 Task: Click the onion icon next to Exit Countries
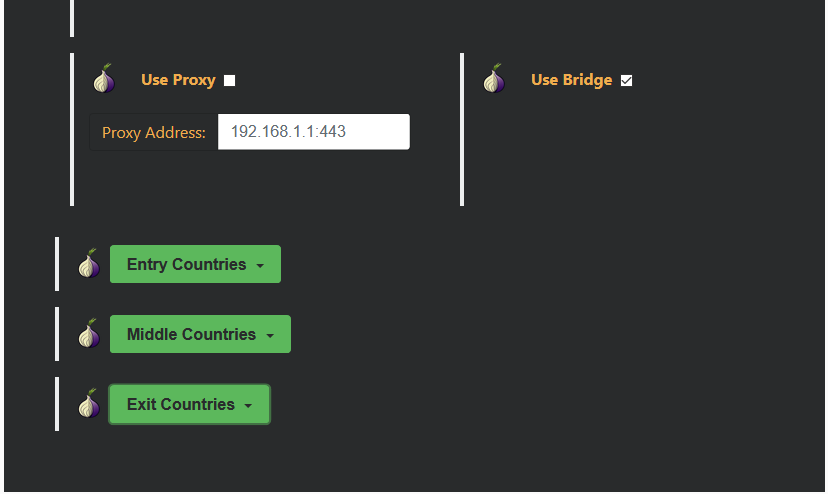[89, 404]
